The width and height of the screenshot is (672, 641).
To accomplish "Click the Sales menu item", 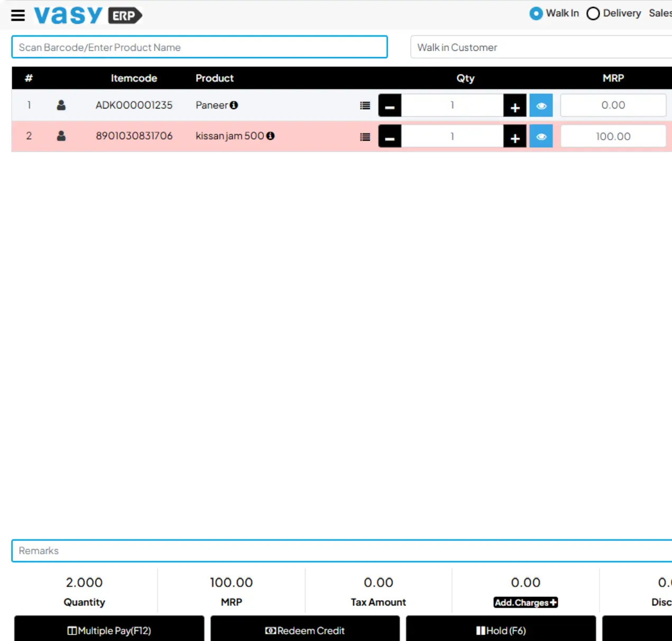I will click(x=660, y=13).
